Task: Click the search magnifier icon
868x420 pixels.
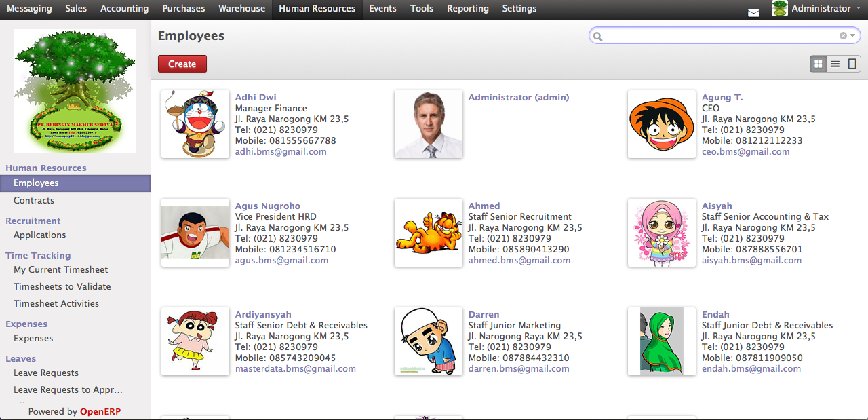Action: 597,36
